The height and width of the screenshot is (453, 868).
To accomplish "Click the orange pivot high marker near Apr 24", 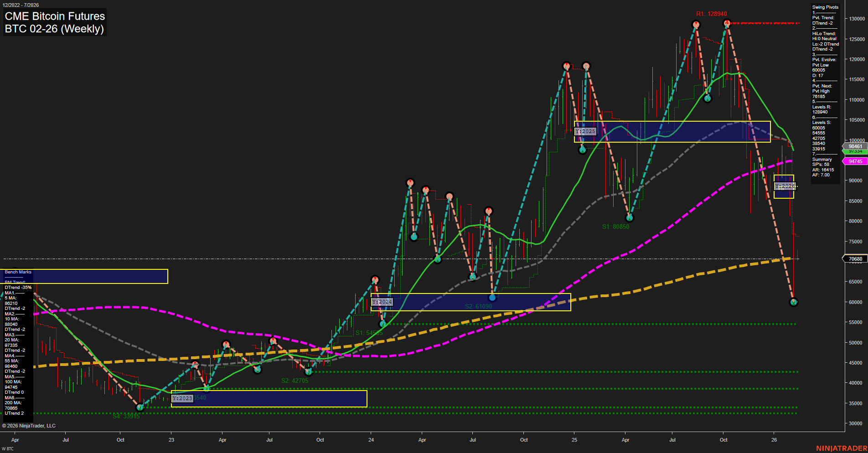I will coord(425,190).
